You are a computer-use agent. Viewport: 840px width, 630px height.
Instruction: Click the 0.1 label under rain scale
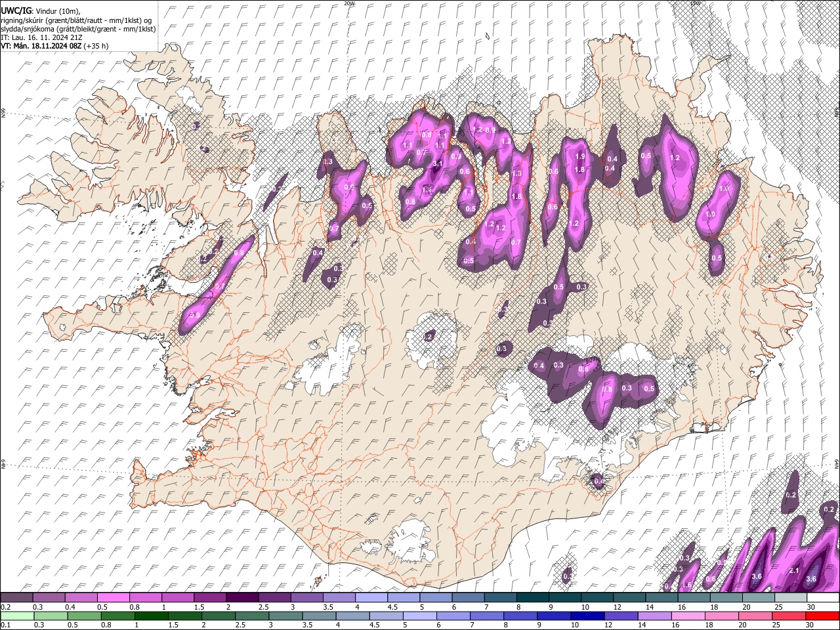coord(5,624)
